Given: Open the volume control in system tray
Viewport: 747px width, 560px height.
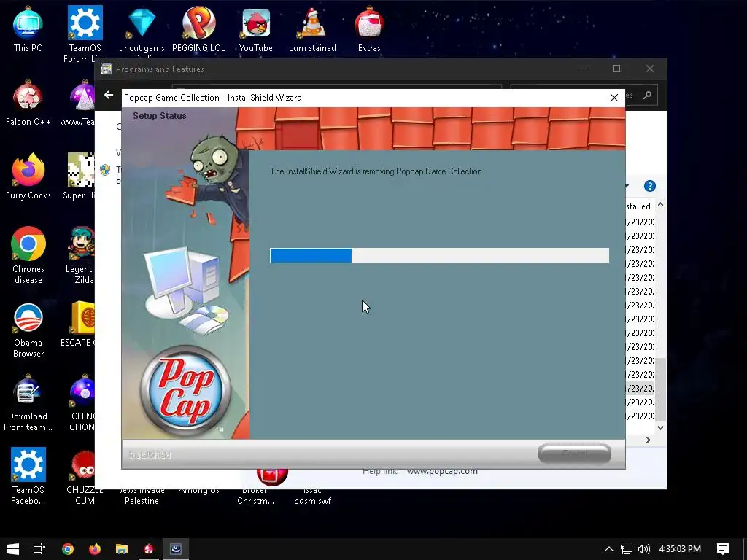Looking at the screenshot, I should [x=644, y=549].
